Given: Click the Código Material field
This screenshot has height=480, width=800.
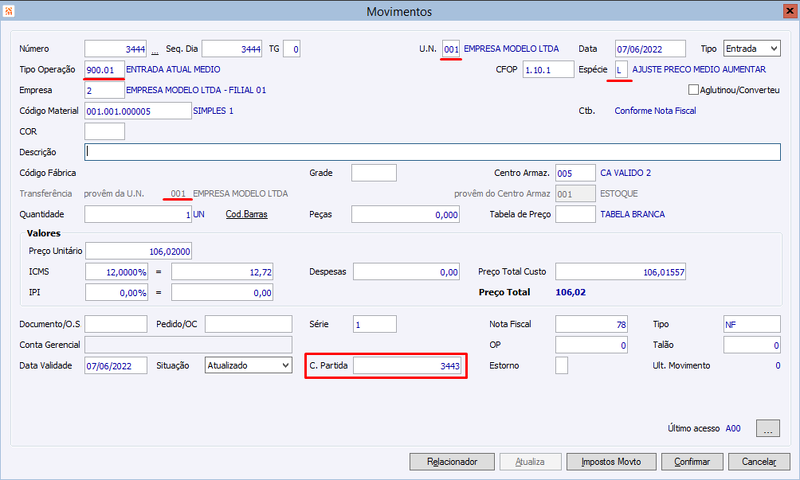Looking at the screenshot, I should click(x=138, y=111).
